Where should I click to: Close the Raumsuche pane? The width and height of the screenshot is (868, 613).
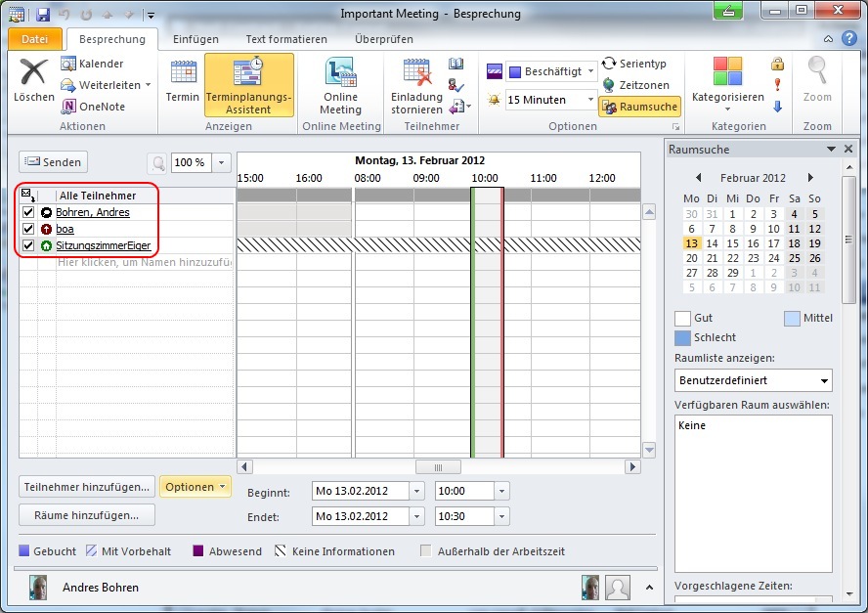[848, 149]
